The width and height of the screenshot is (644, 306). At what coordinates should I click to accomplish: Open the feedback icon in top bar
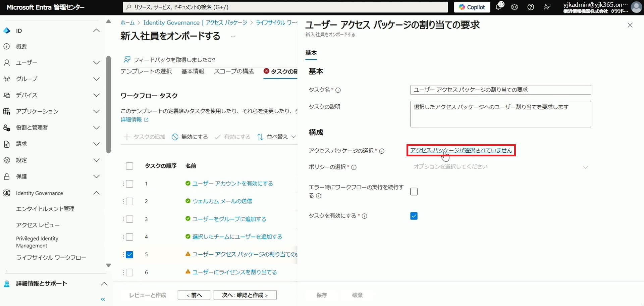[547, 7]
